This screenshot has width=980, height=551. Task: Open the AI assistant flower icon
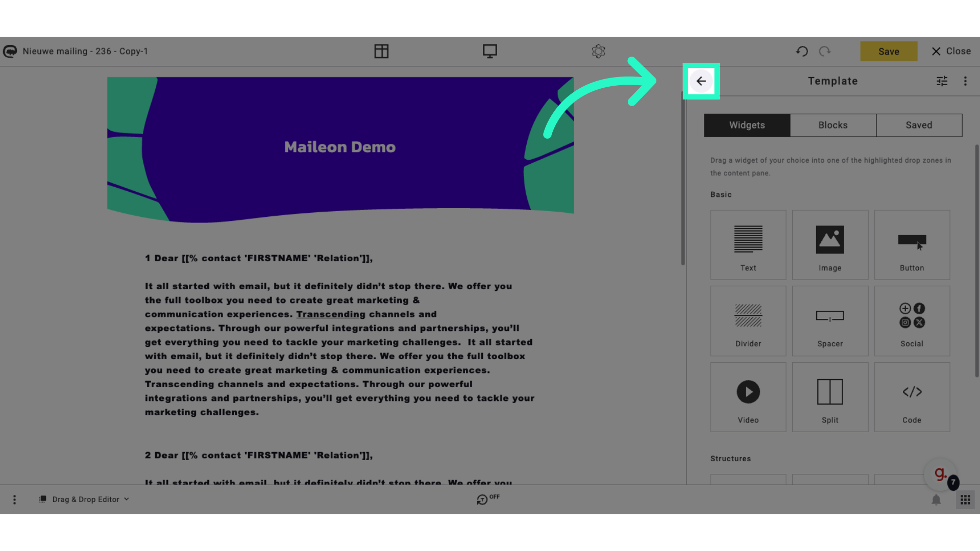pyautogui.click(x=598, y=51)
